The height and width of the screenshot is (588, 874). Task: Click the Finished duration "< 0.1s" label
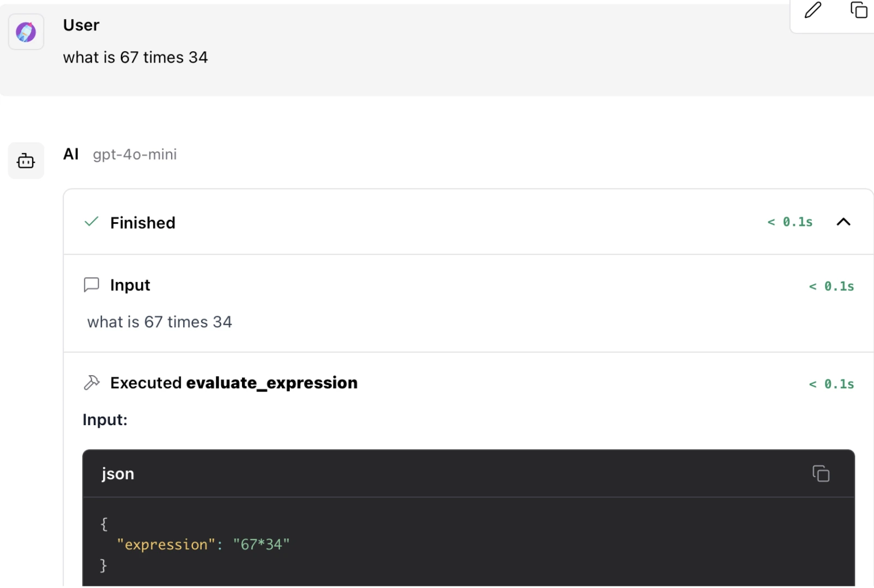pyautogui.click(x=790, y=222)
